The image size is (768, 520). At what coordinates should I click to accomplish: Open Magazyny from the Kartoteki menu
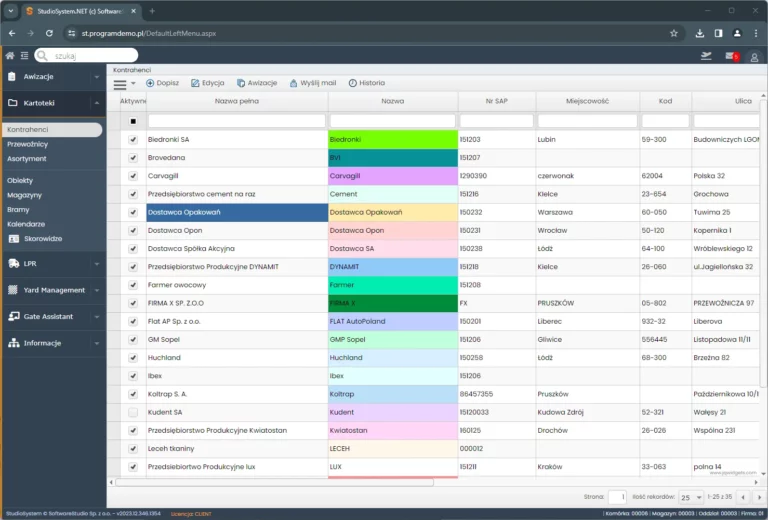tap(24, 195)
